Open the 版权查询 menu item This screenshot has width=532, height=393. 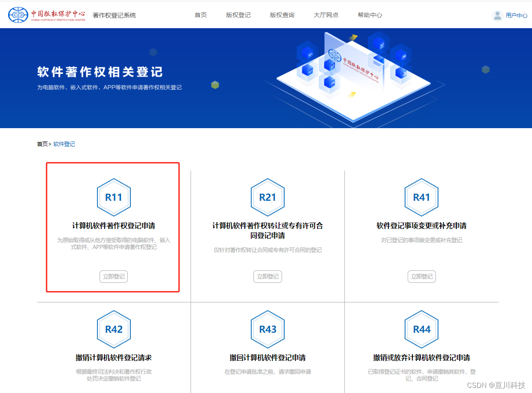click(282, 15)
